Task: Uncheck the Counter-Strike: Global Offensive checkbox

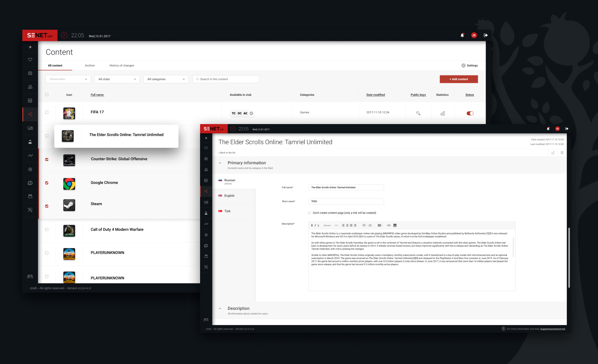Action: tap(47, 159)
